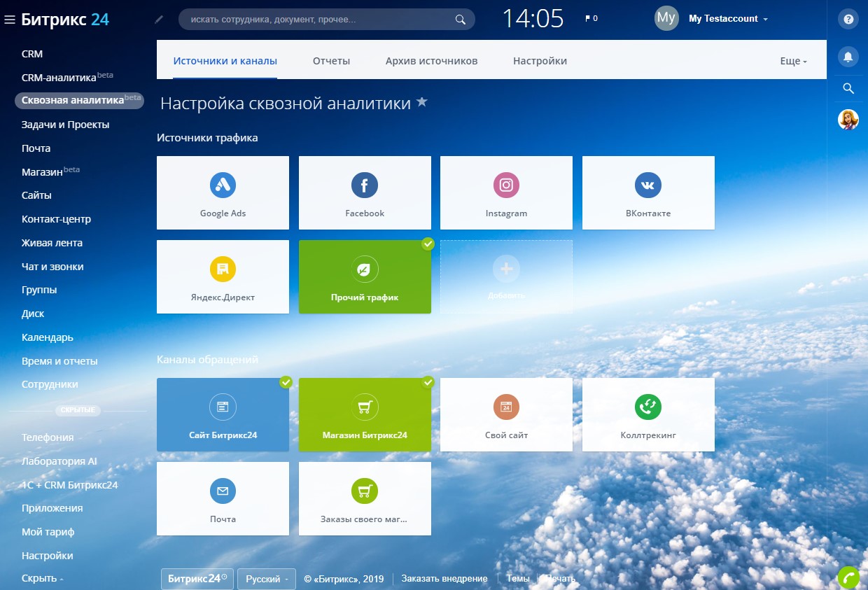Open Живая лента menu item
Viewport: 868px width, 590px height.
pos(52,243)
